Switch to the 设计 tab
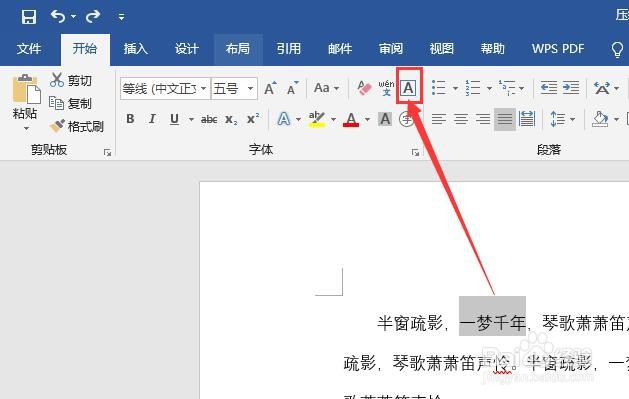 click(x=187, y=49)
